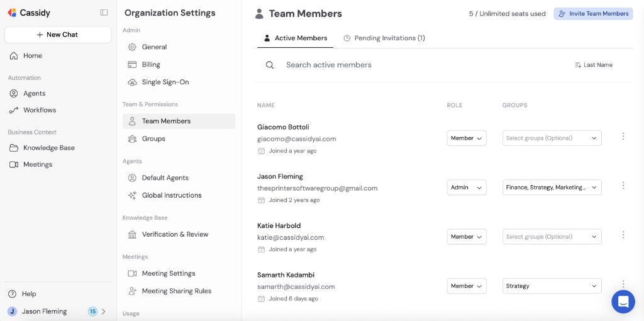The height and width of the screenshot is (321, 644).
Task: Click the Verification & Review bank icon
Action: 132,234
